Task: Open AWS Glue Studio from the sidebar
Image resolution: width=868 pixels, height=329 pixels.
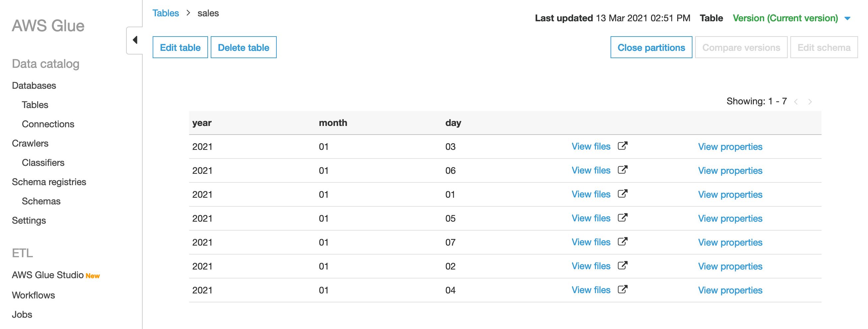Action: [47, 275]
